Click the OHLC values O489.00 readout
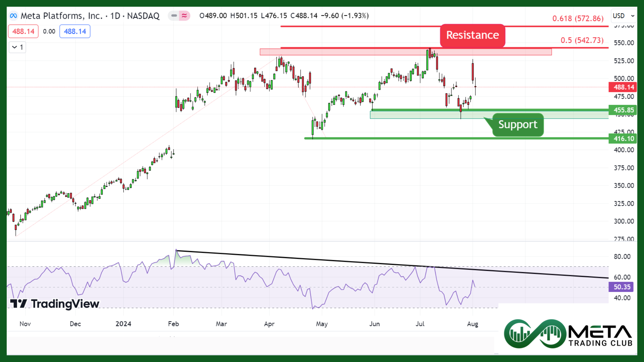The height and width of the screenshot is (362, 644). (213, 16)
